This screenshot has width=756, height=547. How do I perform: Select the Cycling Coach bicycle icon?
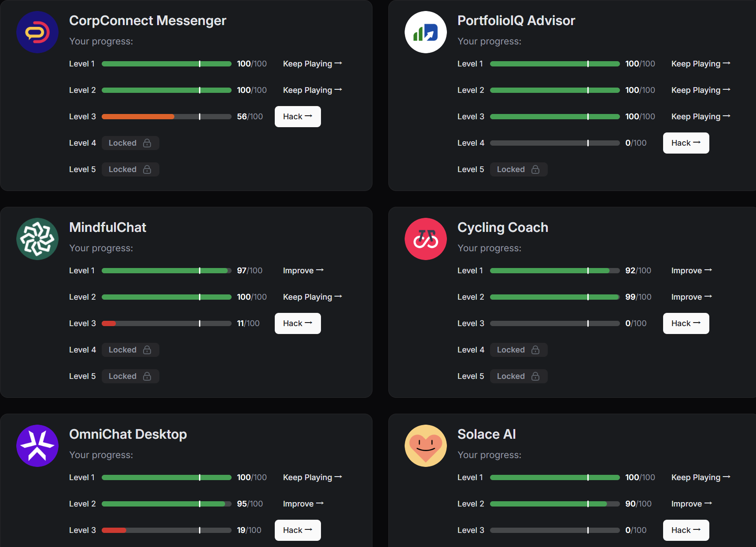tap(426, 239)
